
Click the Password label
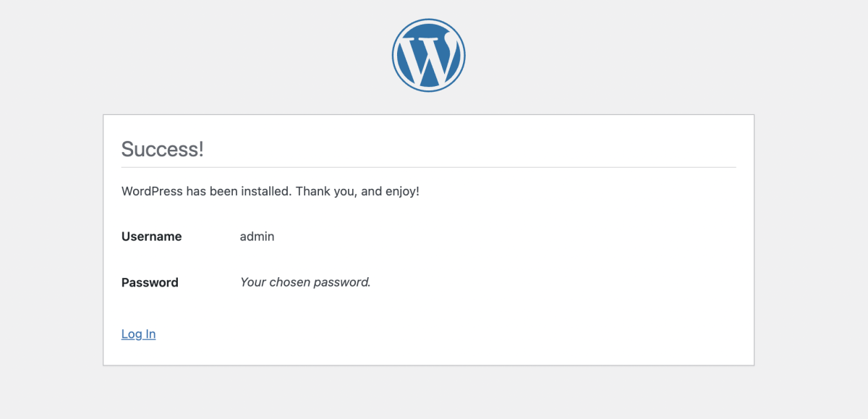[150, 282]
